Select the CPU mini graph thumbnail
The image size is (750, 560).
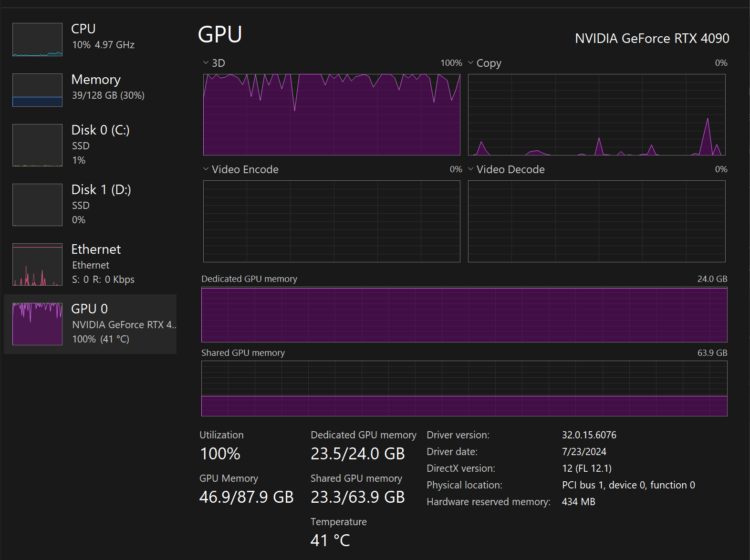[37, 40]
